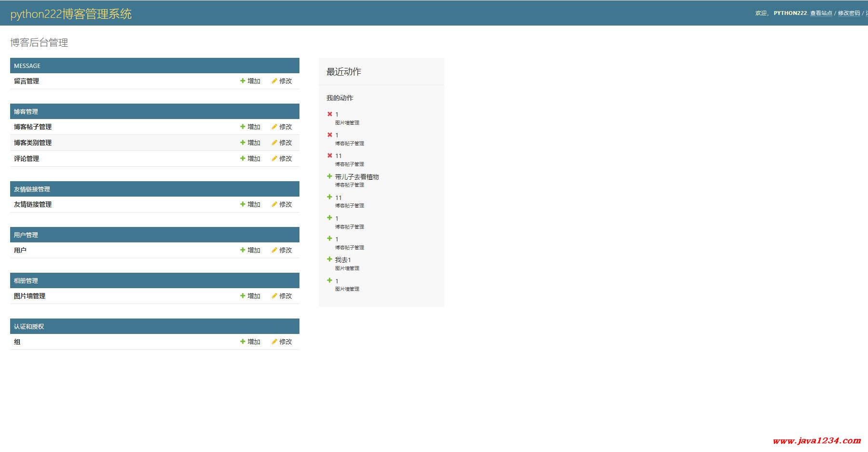The width and height of the screenshot is (868, 452).
Task: Click 增加 for 图片墙管理
Action: pyautogui.click(x=250, y=296)
